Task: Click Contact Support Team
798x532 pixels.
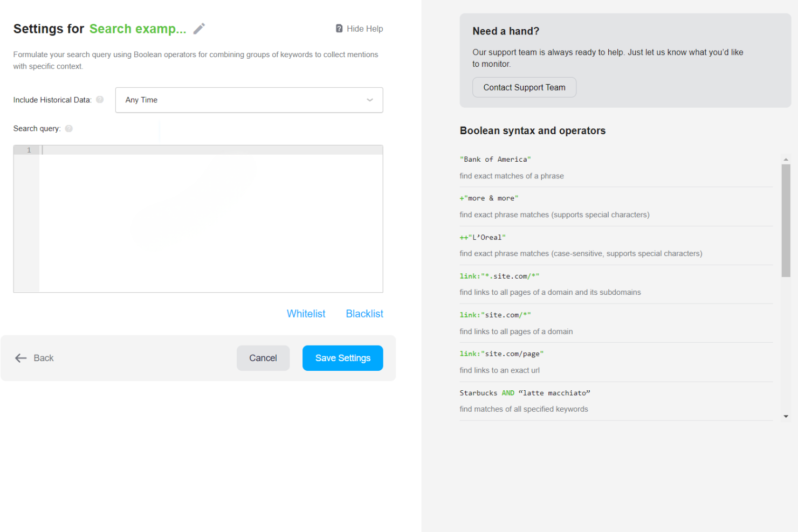Action: 524,87
